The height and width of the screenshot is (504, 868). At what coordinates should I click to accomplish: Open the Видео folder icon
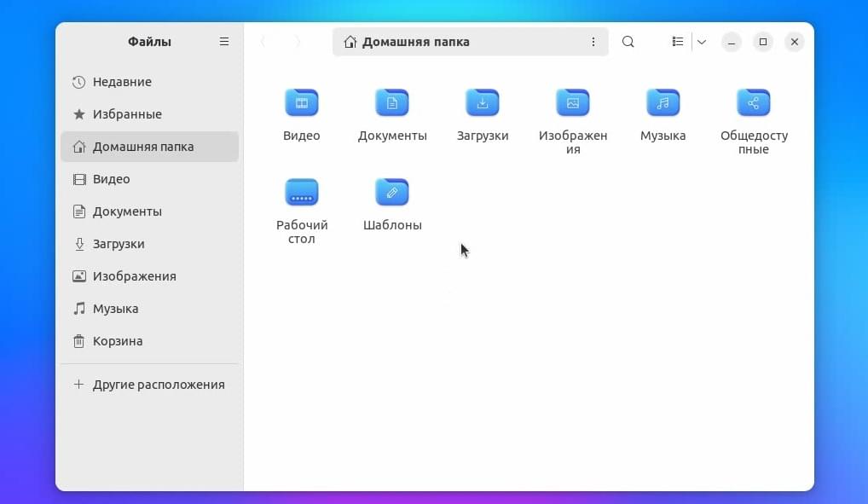[301, 102]
